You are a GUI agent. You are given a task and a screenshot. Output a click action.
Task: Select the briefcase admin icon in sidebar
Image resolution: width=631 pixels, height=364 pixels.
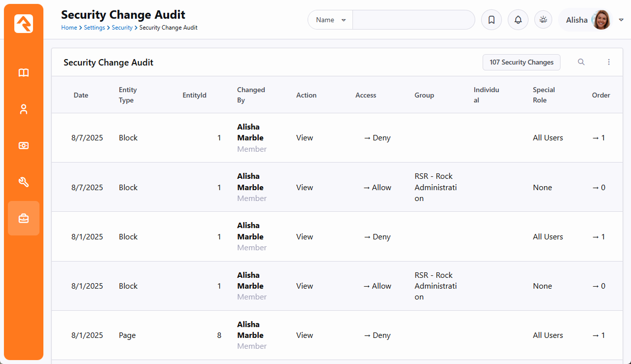24,218
